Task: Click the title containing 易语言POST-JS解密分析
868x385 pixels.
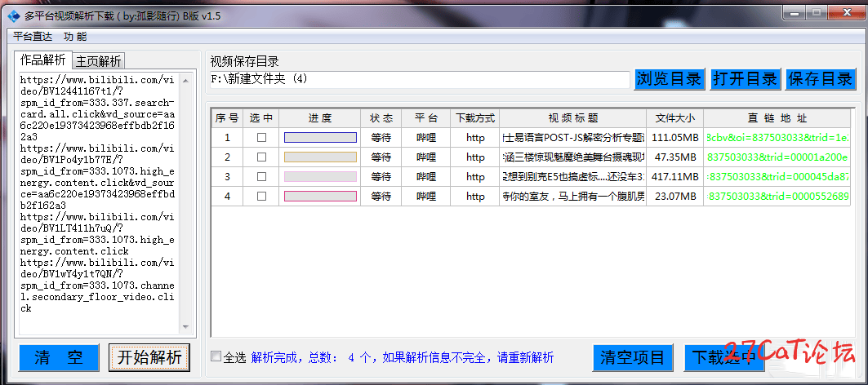Action: (573, 138)
